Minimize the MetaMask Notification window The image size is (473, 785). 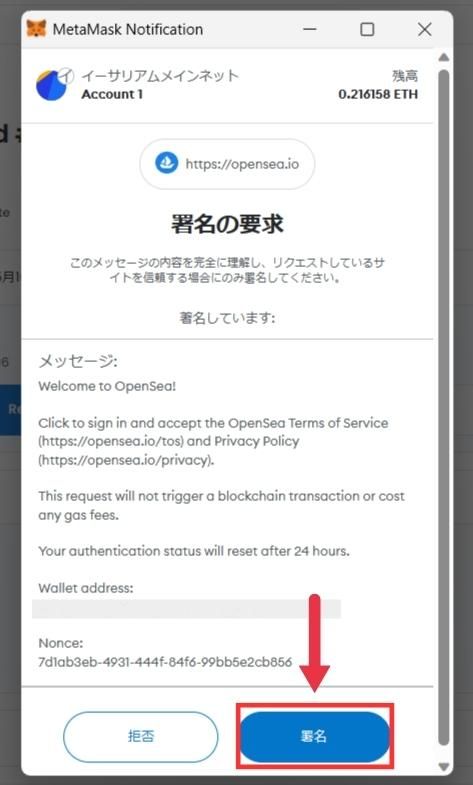(310, 29)
